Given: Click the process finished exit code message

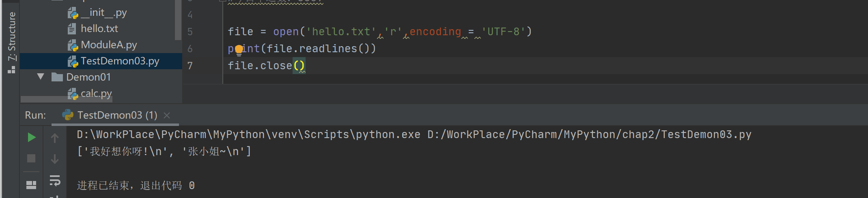Looking at the screenshot, I should pos(136,185).
